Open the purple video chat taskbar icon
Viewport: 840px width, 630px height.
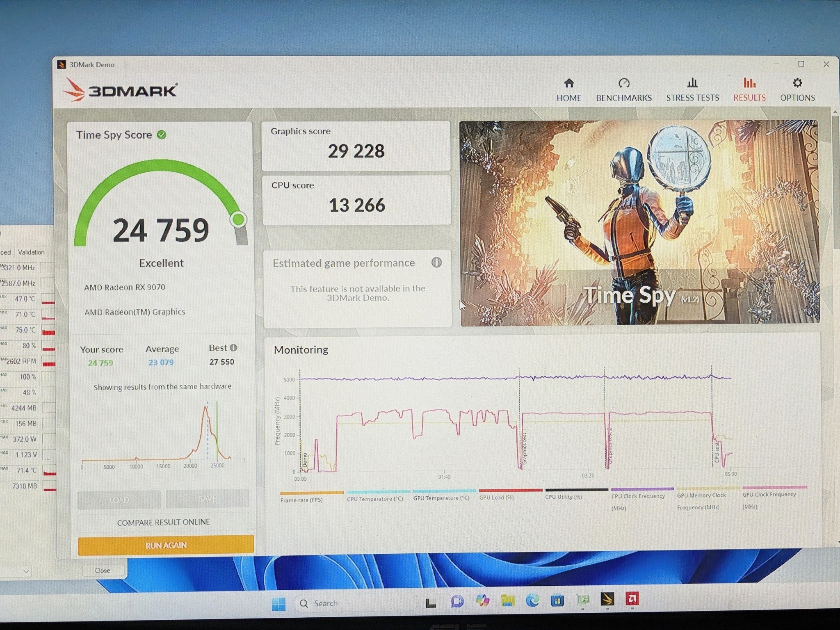pyautogui.click(x=457, y=602)
